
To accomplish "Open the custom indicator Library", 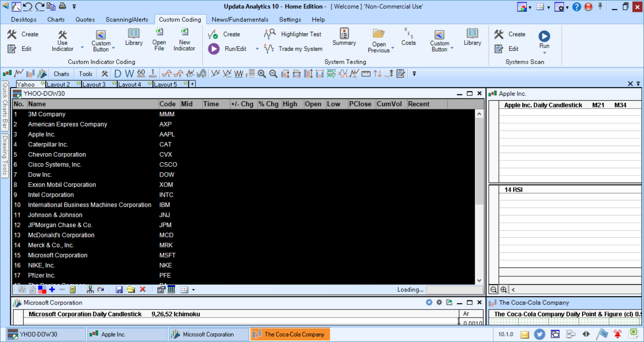I will pyautogui.click(x=133, y=37).
